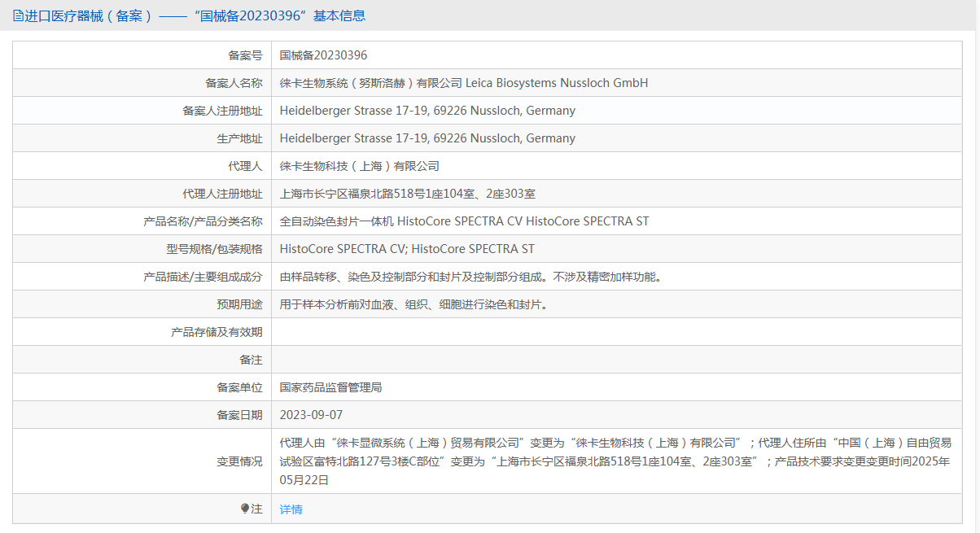Image resolution: width=980 pixels, height=533 pixels.
Task: Click the 注 label in the last row
Action: (257, 509)
